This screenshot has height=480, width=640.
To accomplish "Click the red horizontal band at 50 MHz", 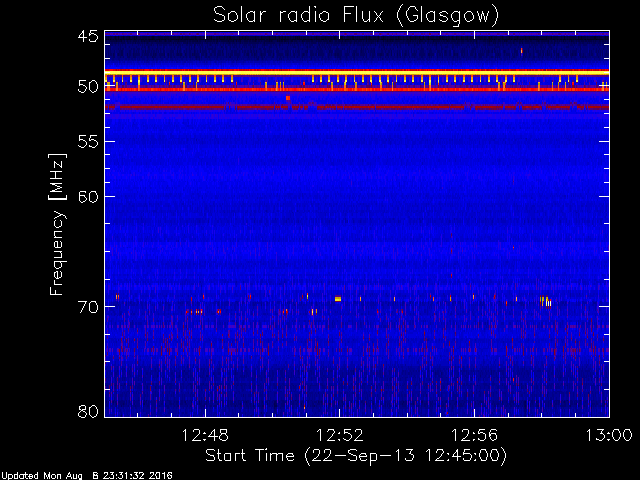I will 357,89.
